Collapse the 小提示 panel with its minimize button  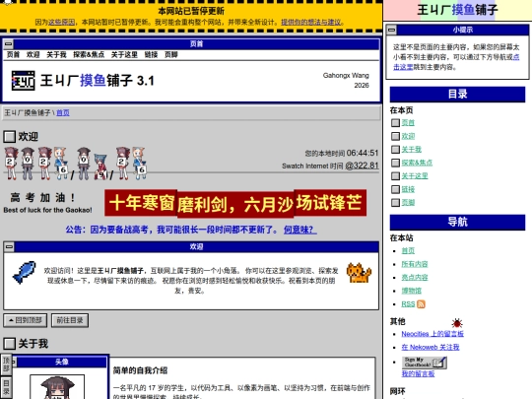pyautogui.click(x=391, y=30)
